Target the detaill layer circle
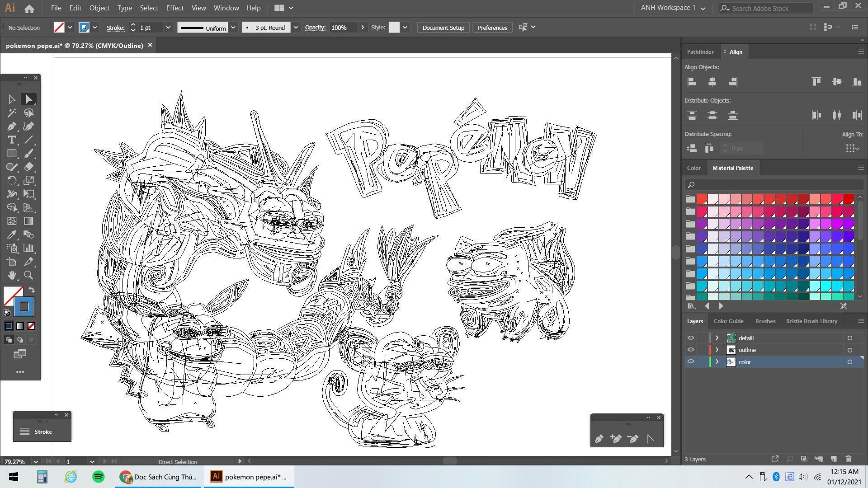Image resolution: width=868 pixels, height=488 pixels. [x=849, y=338]
